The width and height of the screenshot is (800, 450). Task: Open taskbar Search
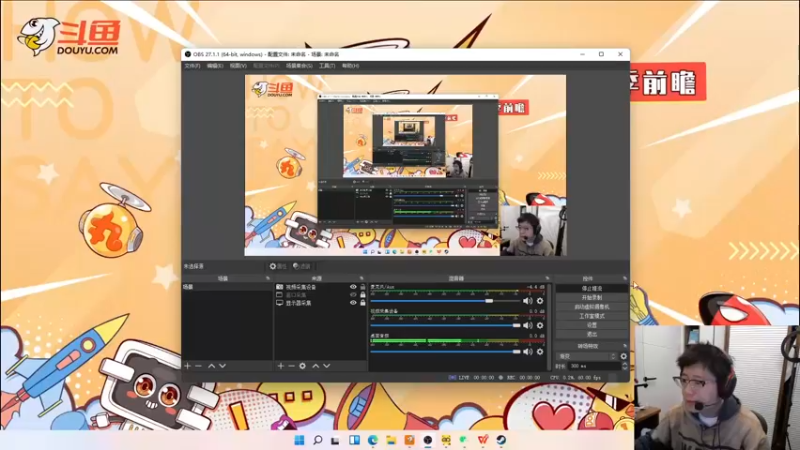(x=317, y=440)
